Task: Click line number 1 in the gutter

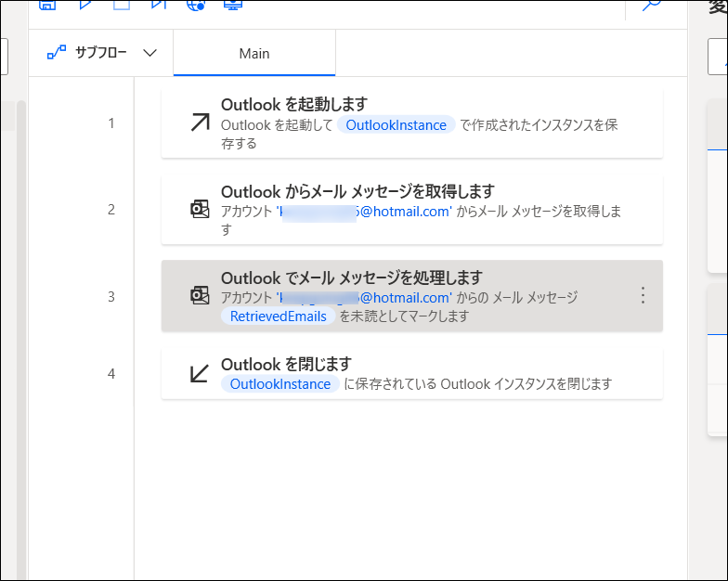Action: tap(111, 123)
